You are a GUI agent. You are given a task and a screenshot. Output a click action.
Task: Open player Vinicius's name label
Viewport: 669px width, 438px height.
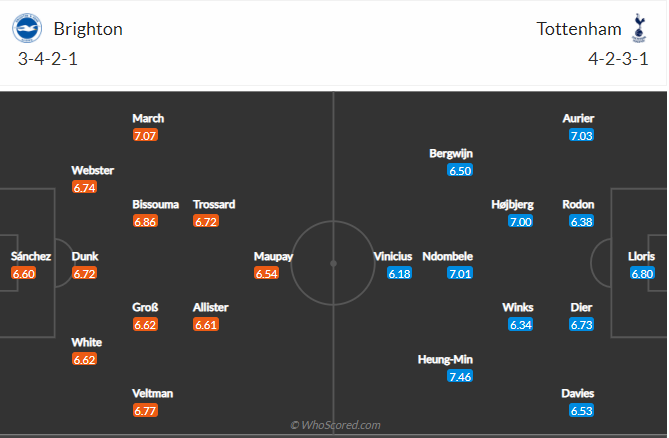point(393,256)
